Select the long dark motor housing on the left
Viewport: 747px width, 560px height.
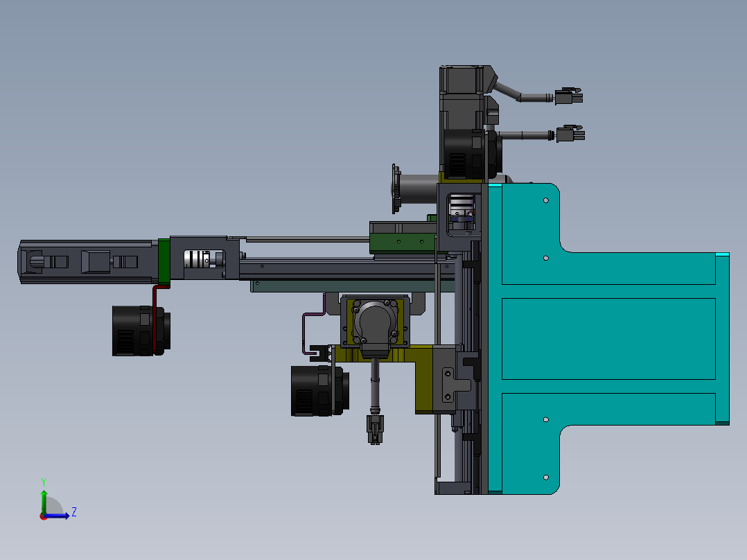(x=87, y=262)
